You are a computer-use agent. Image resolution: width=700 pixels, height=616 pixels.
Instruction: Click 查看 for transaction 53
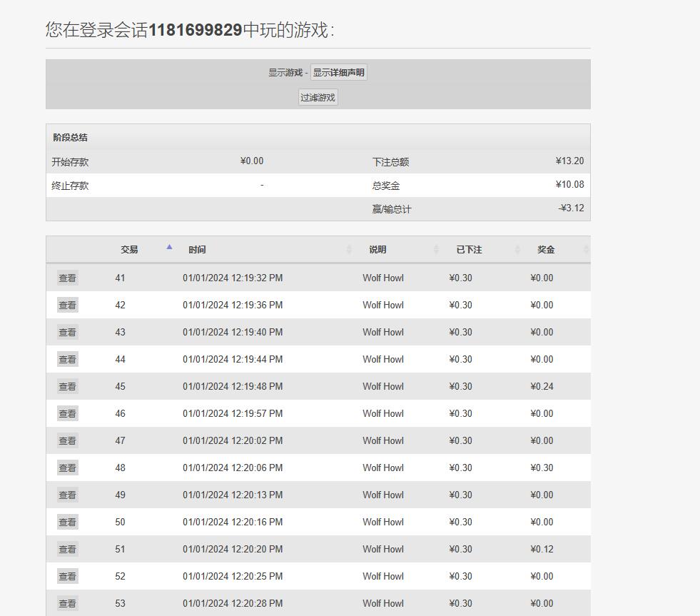[67, 604]
